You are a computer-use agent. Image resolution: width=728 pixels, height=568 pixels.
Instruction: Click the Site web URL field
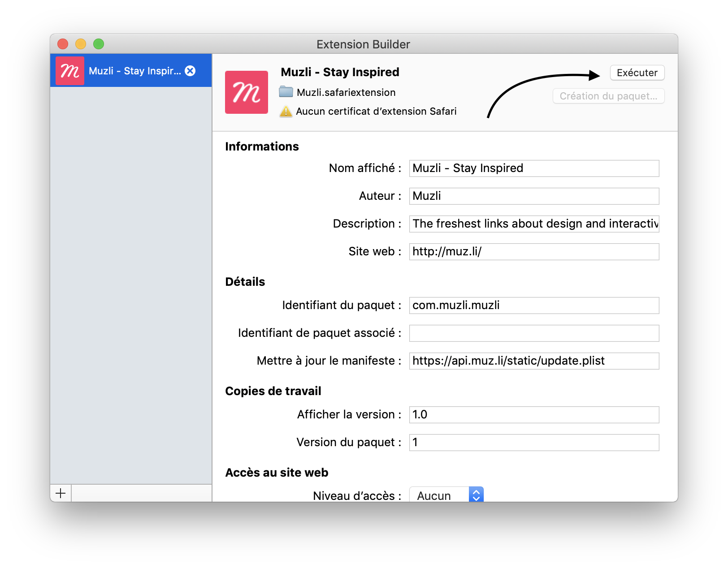pos(533,252)
